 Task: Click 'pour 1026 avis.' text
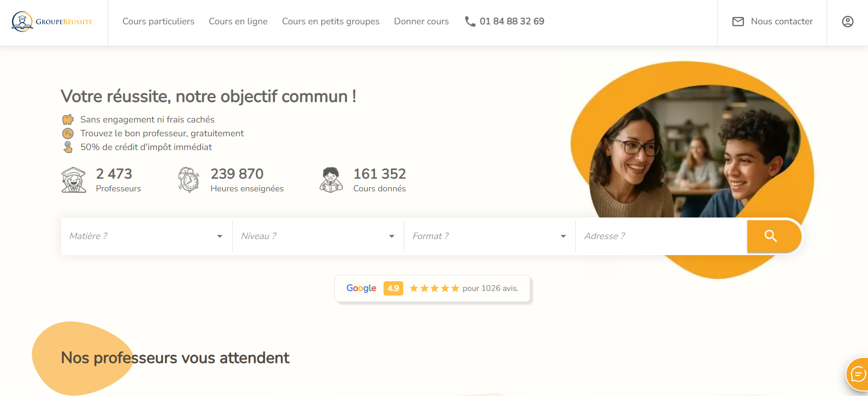pos(490,288)
